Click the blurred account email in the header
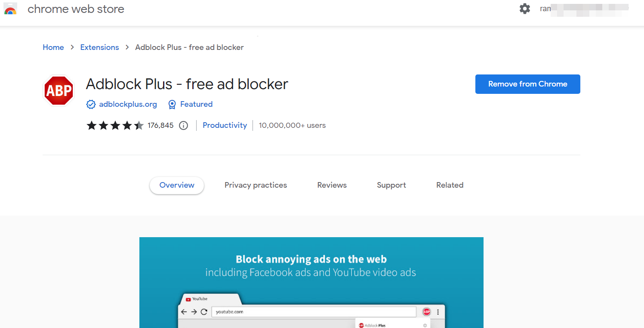The height and width of the screenshot is (328, 644). coord(584,9)
